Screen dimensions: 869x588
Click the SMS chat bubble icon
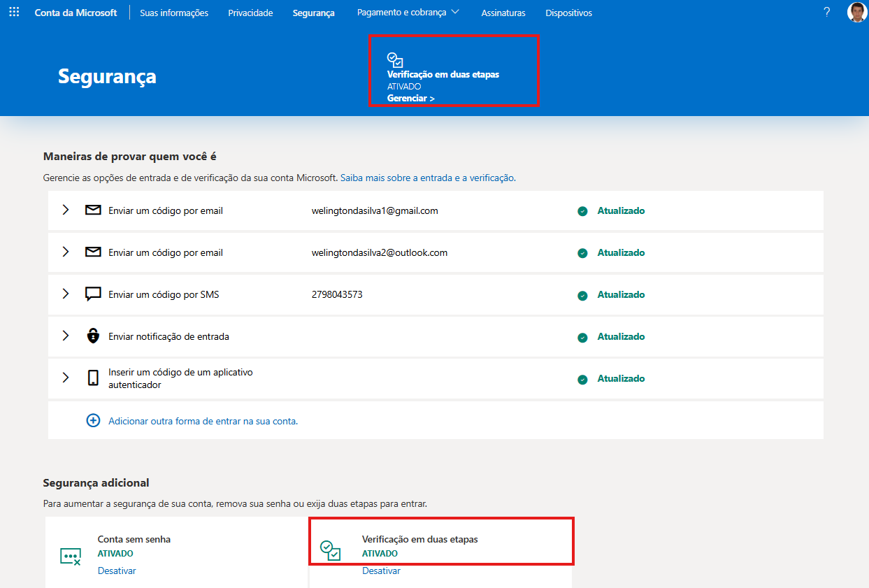(x=93, y=294)
